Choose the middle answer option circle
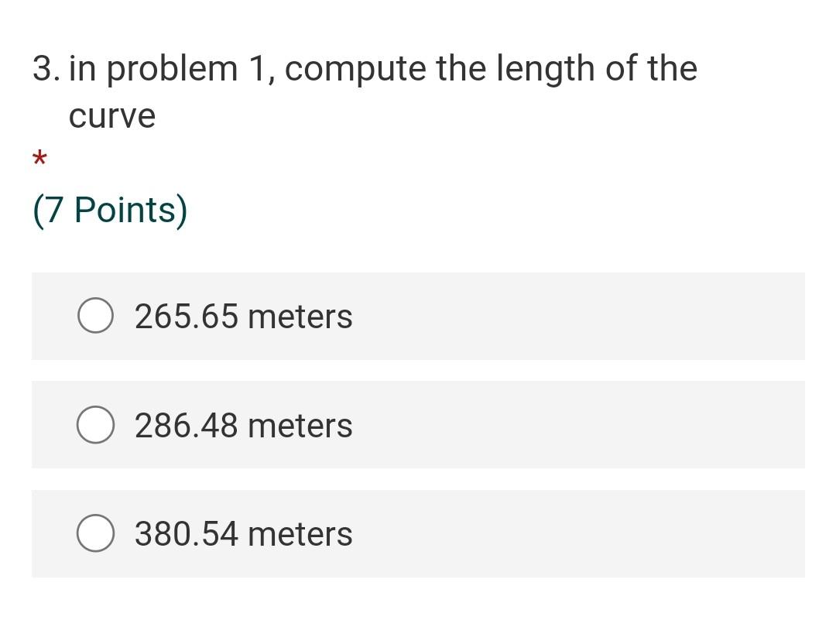The image size is (836, 644). coord(94,424)
